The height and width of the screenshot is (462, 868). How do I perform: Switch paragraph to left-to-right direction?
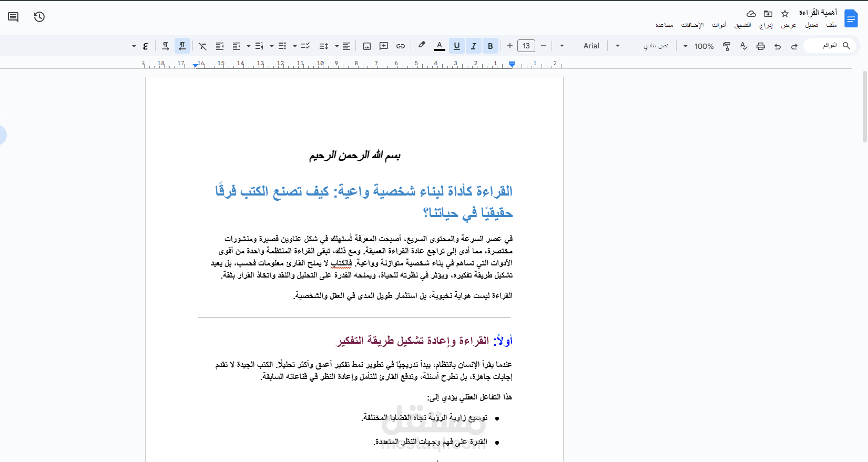[166, 46]
